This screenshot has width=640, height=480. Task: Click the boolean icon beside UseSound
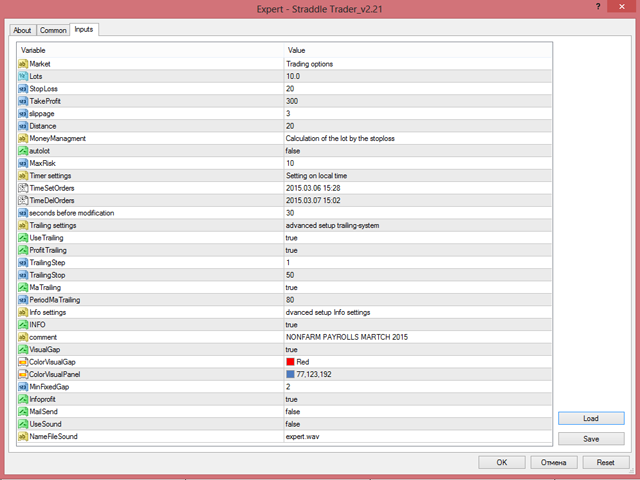click(23, 424)
